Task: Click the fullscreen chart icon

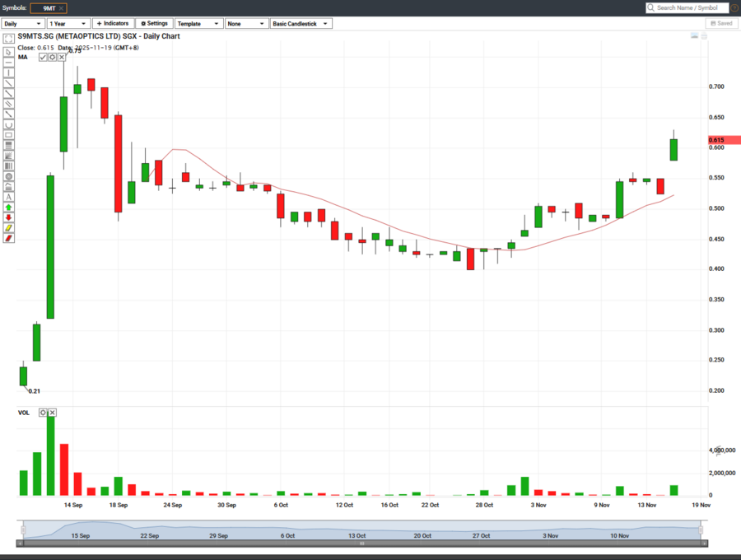Action: click(8, 40)
